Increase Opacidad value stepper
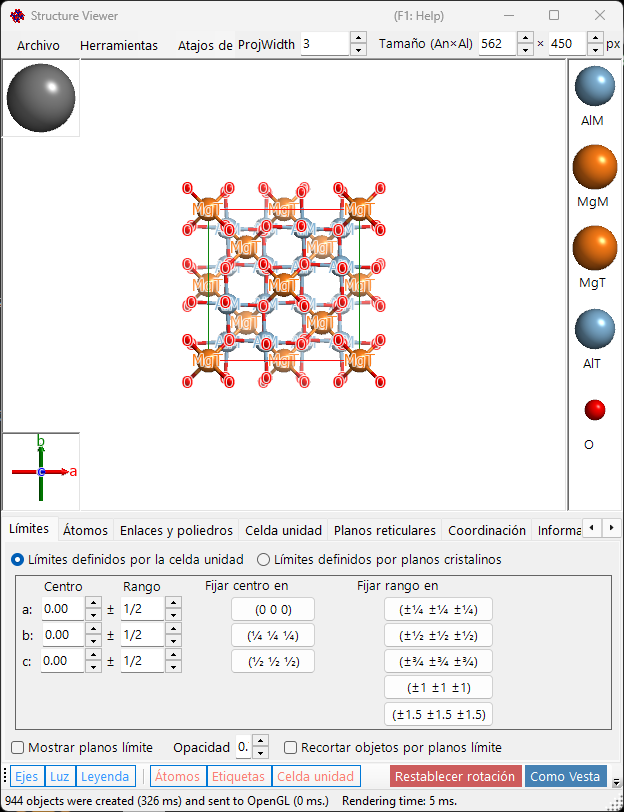Image resolution: width=624 pixels, height=812 pixels. [x=260, y=742]
